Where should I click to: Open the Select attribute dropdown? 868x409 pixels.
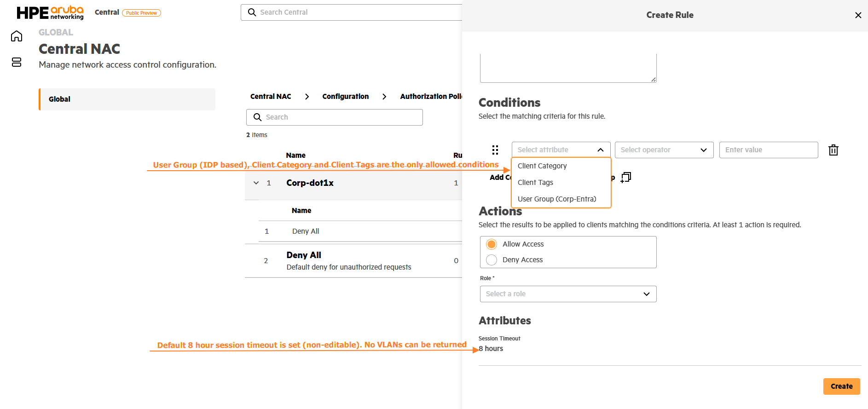click(x=561, y=150)
